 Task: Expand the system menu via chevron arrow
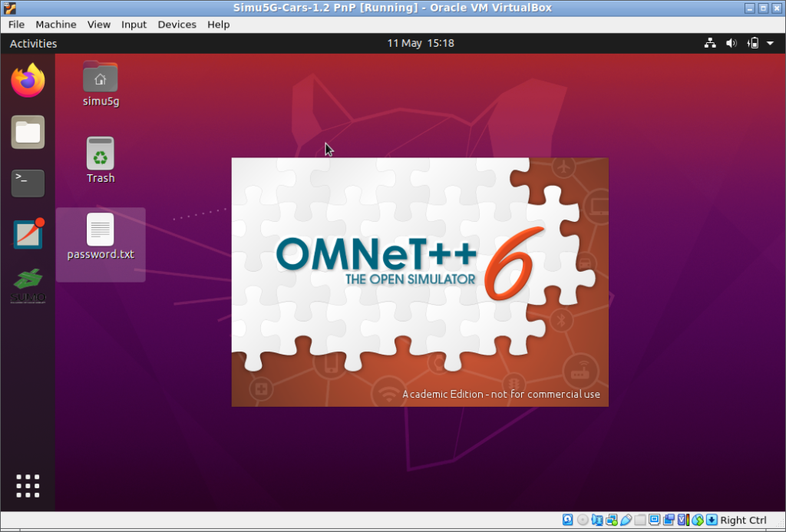(771, 43)
